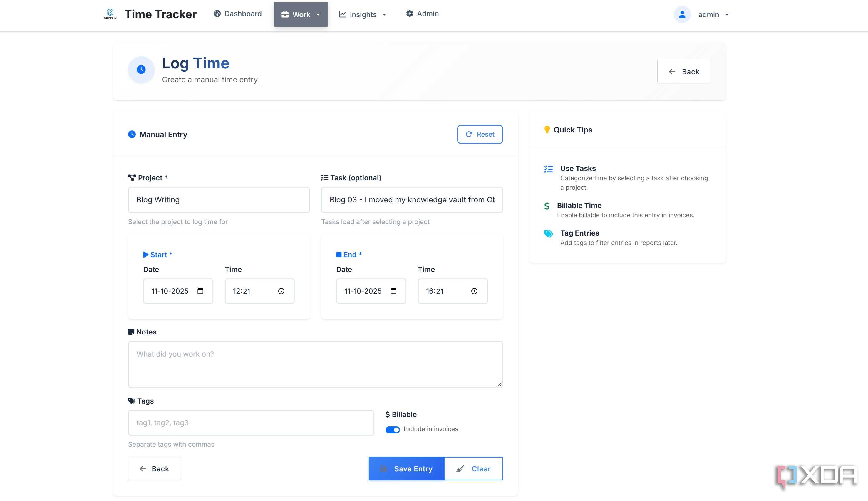This screenshot has width=868, height=501.
Task: Click the Manual Entry clock icon
Action: 132,134
